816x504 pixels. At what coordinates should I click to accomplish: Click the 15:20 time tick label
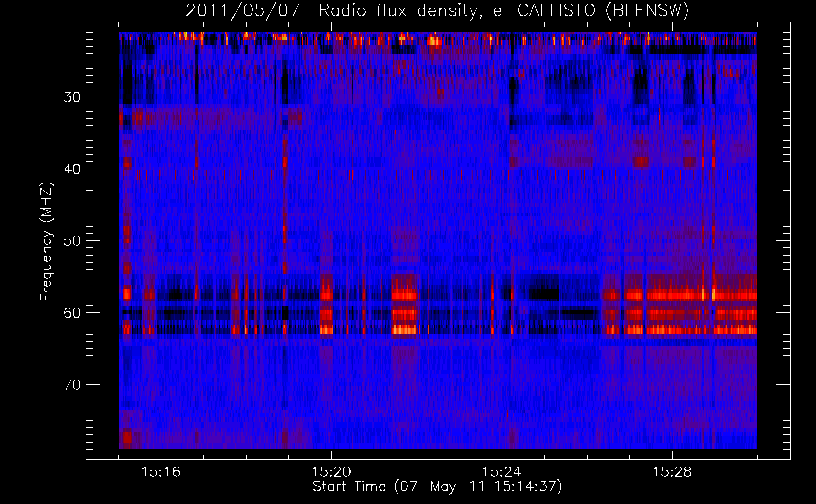tap(331, 472)
